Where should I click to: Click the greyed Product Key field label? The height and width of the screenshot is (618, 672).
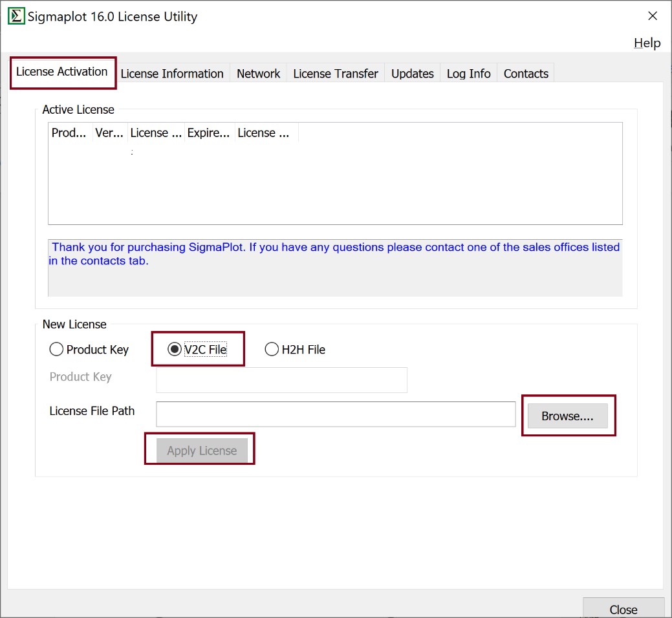[x=81, y=377]
